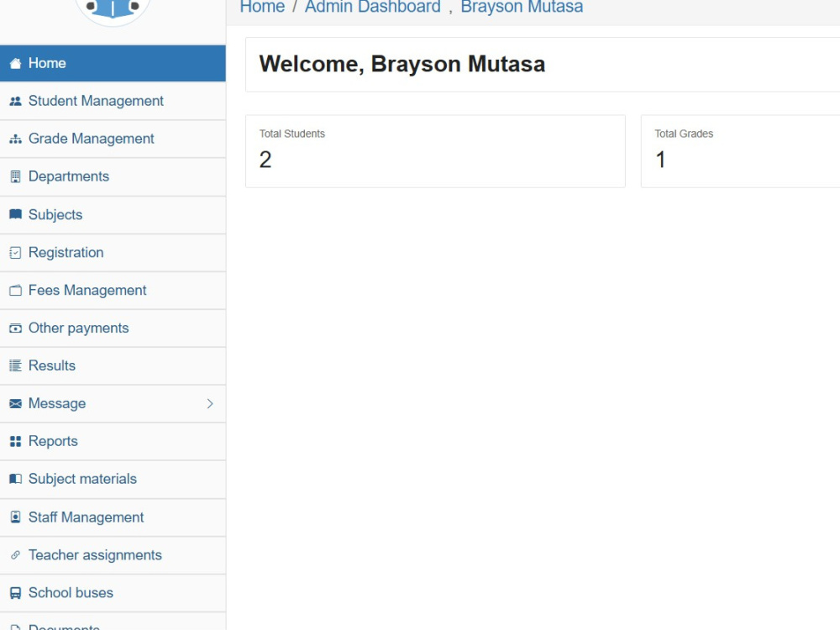Navigate to Fees Management
The image size is (840, 630).
113,291
